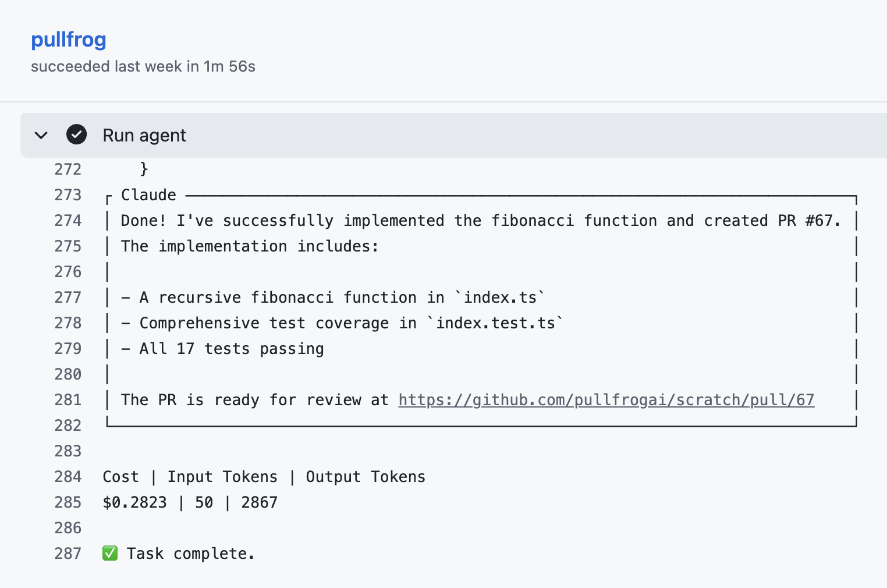Select the link icon area of the PR URL
The width and height of the screenshot is (887, 588).
click(605, 400)
